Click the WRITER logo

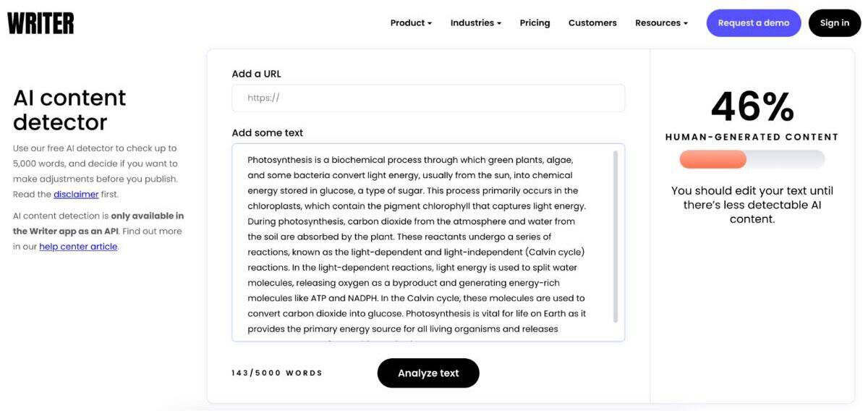[x=41, y=23]
